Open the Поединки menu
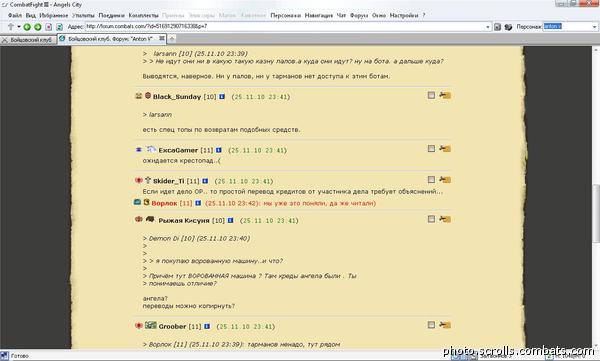 (112, 16)
